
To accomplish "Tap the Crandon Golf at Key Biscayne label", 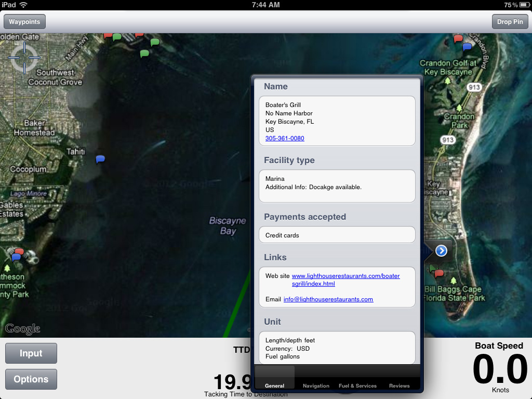I will point(448,68).
